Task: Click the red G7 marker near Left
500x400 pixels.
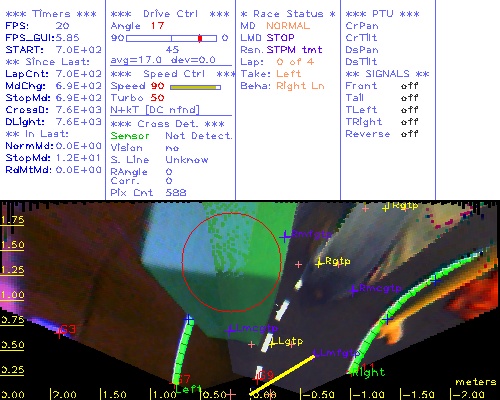Action: tap(176, 380)
